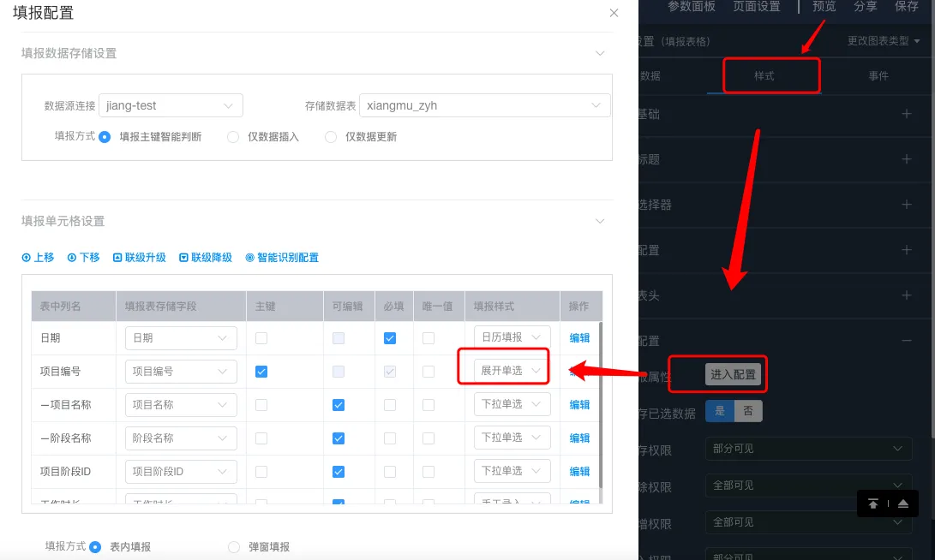This screenshot has width=935, height=560.
Task: Click the 联级降级 icon
Action: coord(183,258)
